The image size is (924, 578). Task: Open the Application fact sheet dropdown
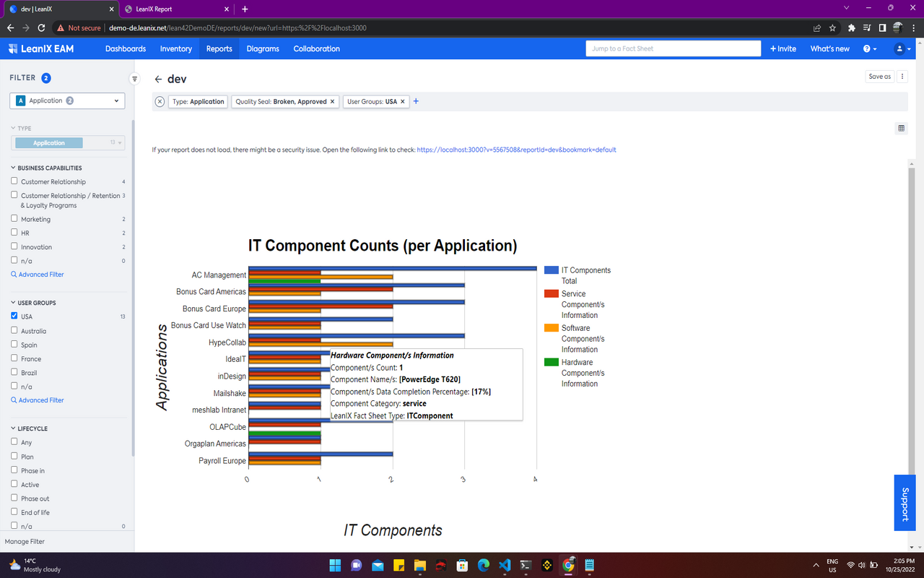coord(67,101)
